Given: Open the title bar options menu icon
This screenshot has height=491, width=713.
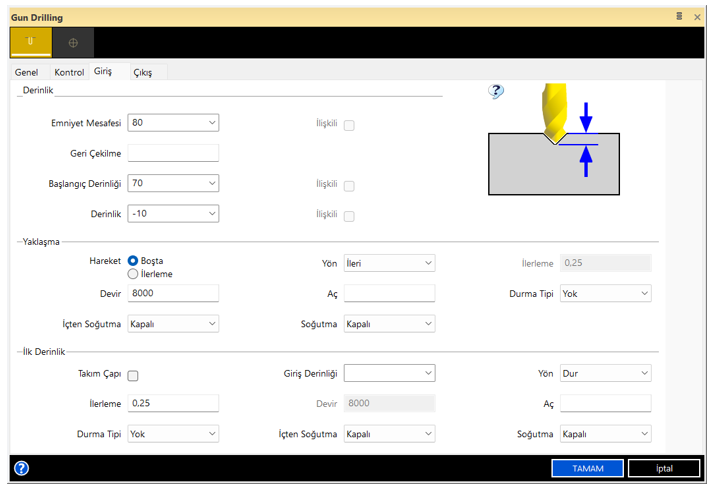Looking at the screenshot, I should pyautogui.click(x=679, y=16).
